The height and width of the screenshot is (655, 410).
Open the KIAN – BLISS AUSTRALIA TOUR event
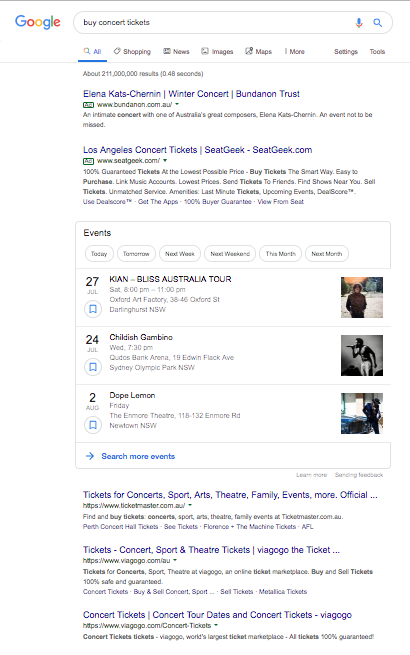pyautogui.click(x=170, y=279)
